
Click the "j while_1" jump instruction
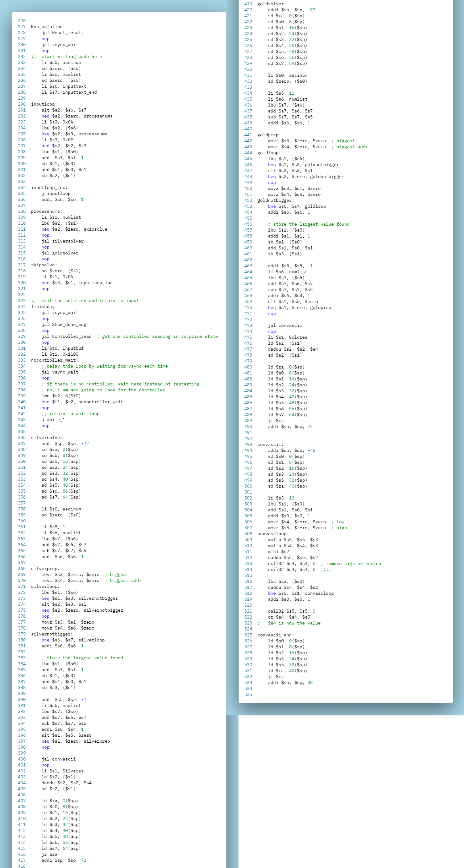click(54, 420)
